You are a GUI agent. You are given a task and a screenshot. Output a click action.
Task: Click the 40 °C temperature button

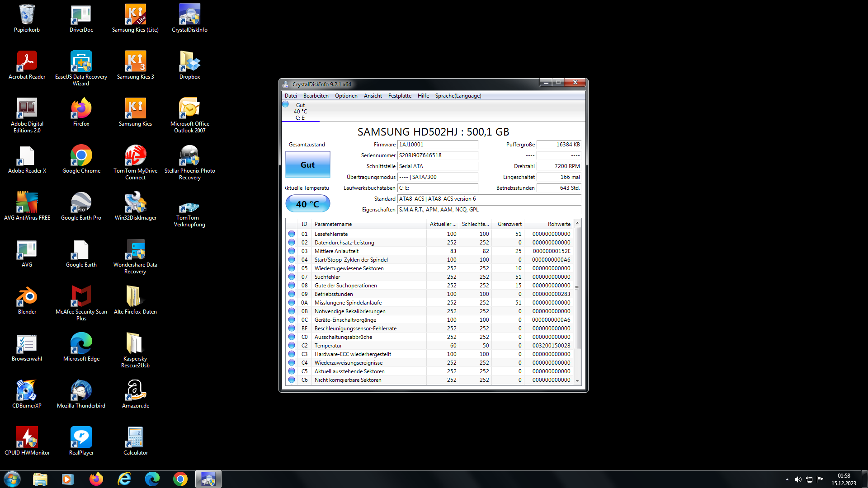[x=307, y=204]
